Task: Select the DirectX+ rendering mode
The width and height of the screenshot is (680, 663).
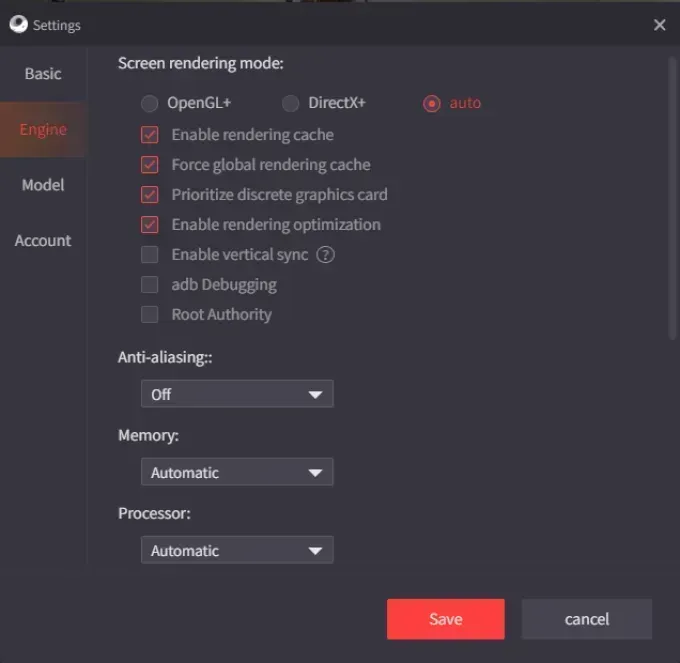Action: [x=290, y=103]
